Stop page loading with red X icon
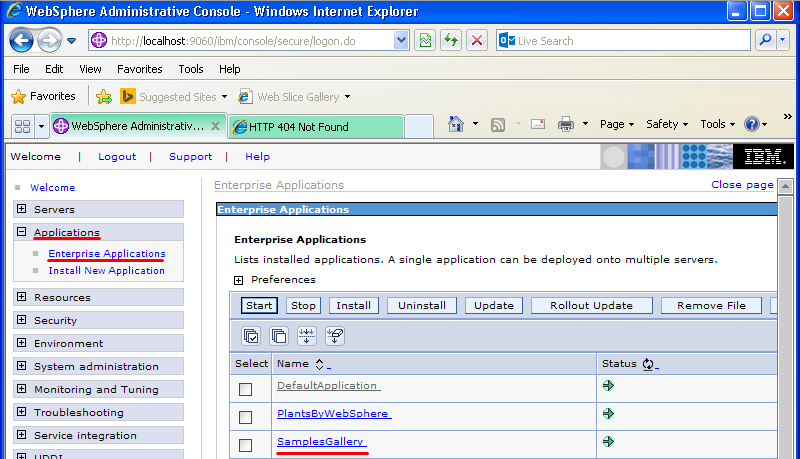 [x=477, y=41]
